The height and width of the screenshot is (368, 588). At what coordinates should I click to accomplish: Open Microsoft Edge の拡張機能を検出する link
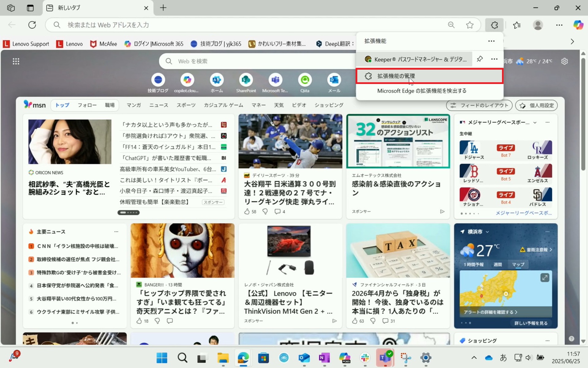422,91
